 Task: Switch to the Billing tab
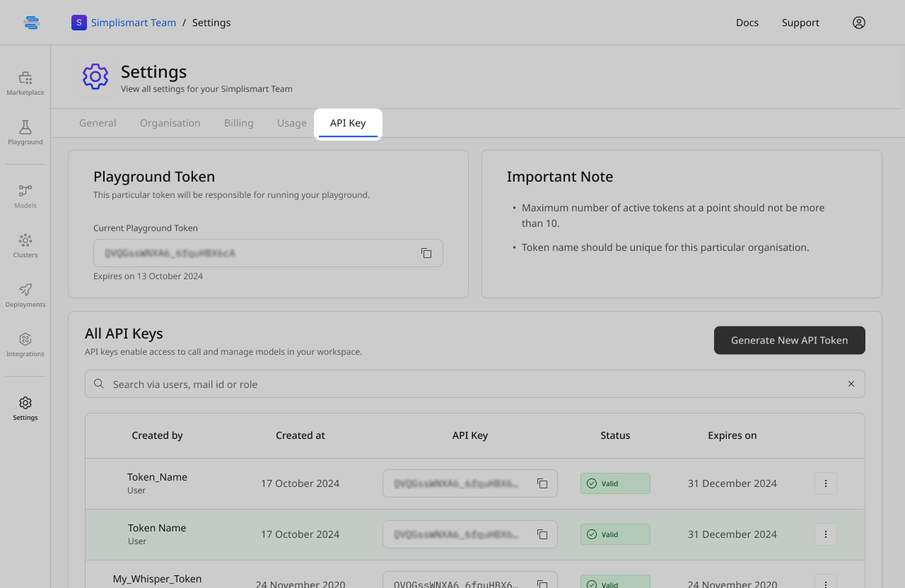(x=239, y=123)
